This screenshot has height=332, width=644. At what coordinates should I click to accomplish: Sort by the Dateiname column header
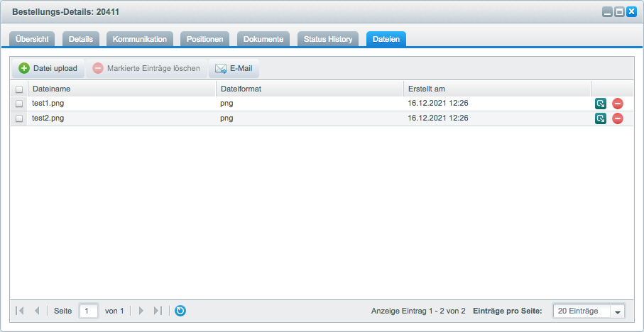click(x=121, y=89)
